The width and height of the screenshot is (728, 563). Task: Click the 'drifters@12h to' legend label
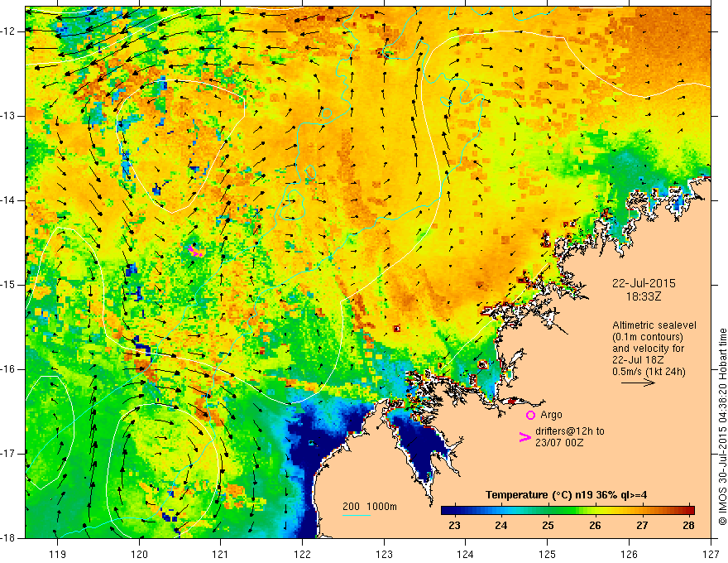570,431
